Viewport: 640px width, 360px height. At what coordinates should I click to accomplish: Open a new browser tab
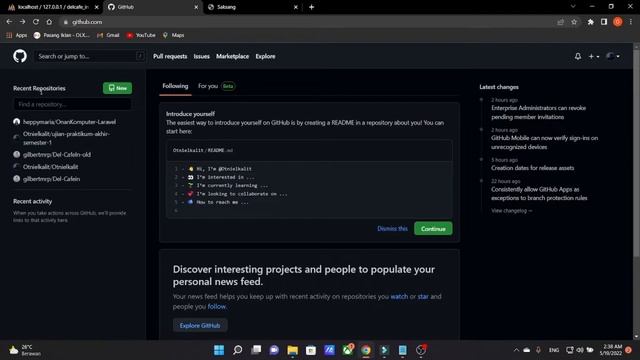[x=311, y=7]
